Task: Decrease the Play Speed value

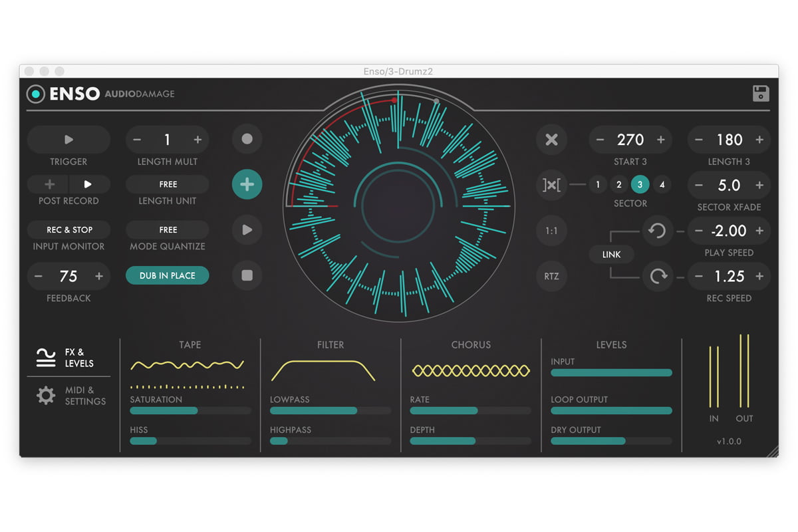Action: [699, 231]
